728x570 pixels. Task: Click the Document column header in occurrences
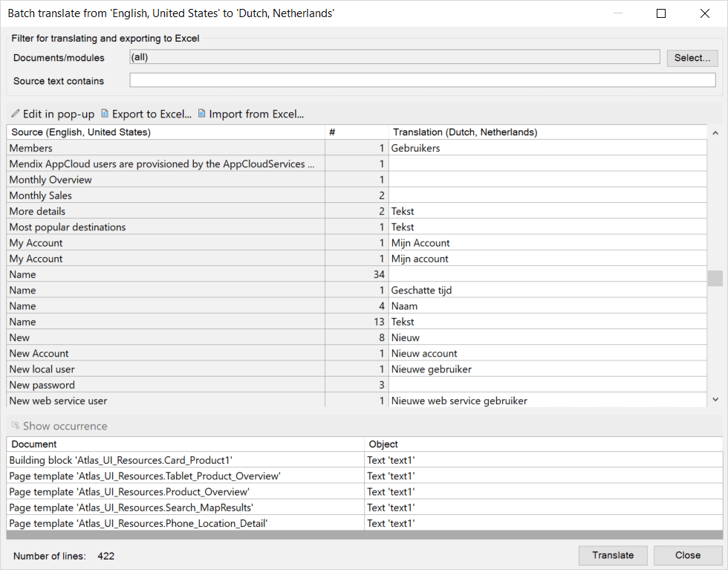click(186, 444)
